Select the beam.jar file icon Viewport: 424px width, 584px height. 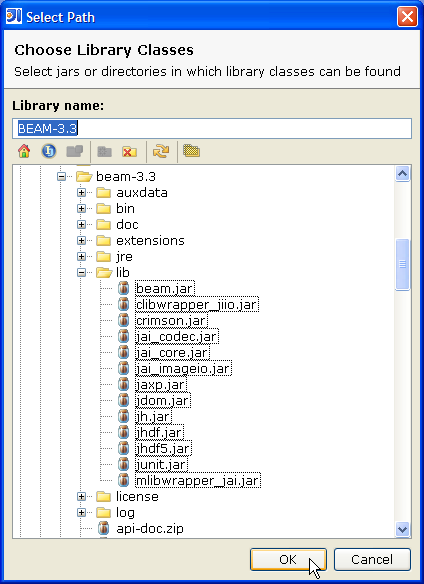point(123,288)
